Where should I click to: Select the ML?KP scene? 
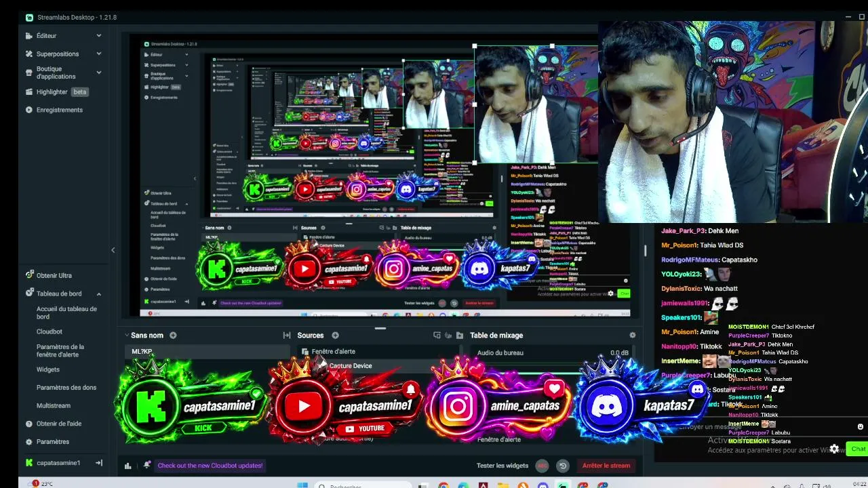(x=207, y=352)
